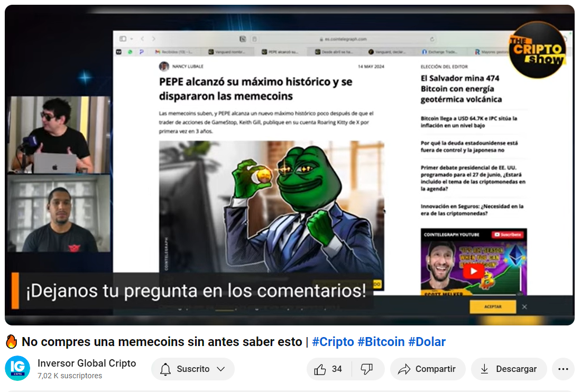Switch to the Exchange Trade browser tab
581x392 pixels.
tap(440, 52)
